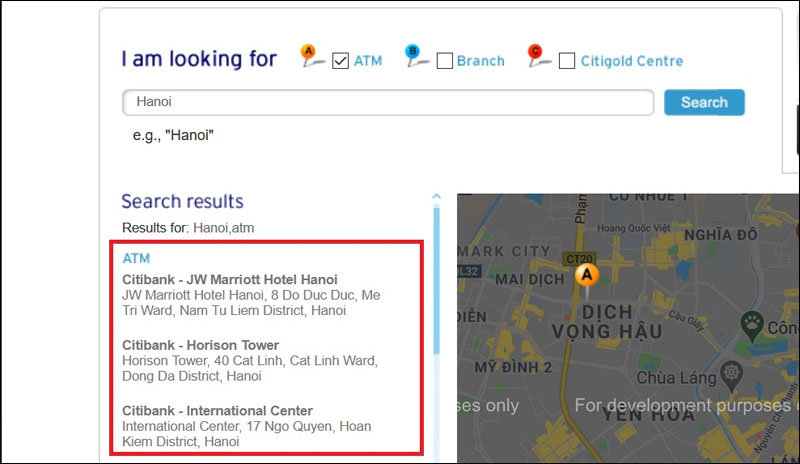Image resolution: width=800 pixels, height=464 pixels.
Task: Click the ATM filter label link
Action: [x=368, y=61]
